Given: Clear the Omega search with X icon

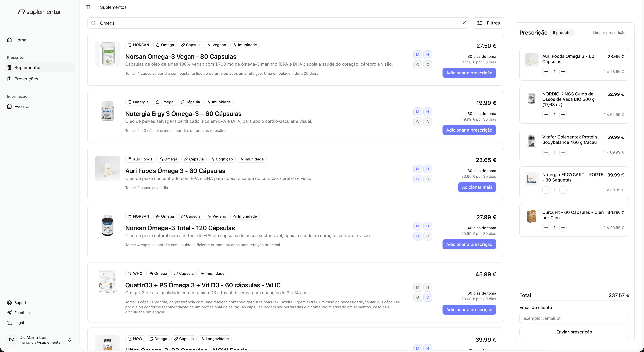Looking at the screenshot, I should pos(464,23).
